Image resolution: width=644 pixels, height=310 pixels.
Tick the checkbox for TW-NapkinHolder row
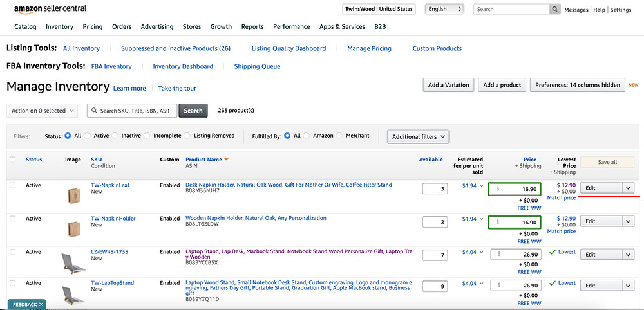pos(13,219)
